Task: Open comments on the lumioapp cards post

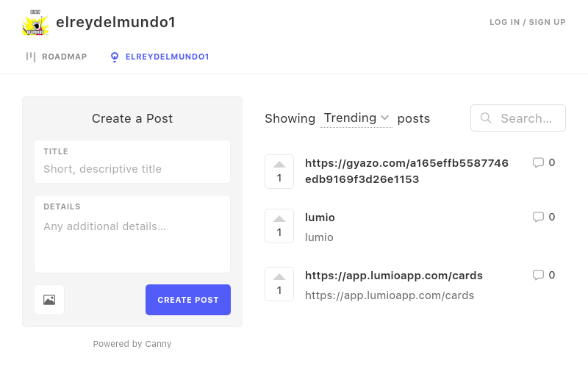Action: 543,275
